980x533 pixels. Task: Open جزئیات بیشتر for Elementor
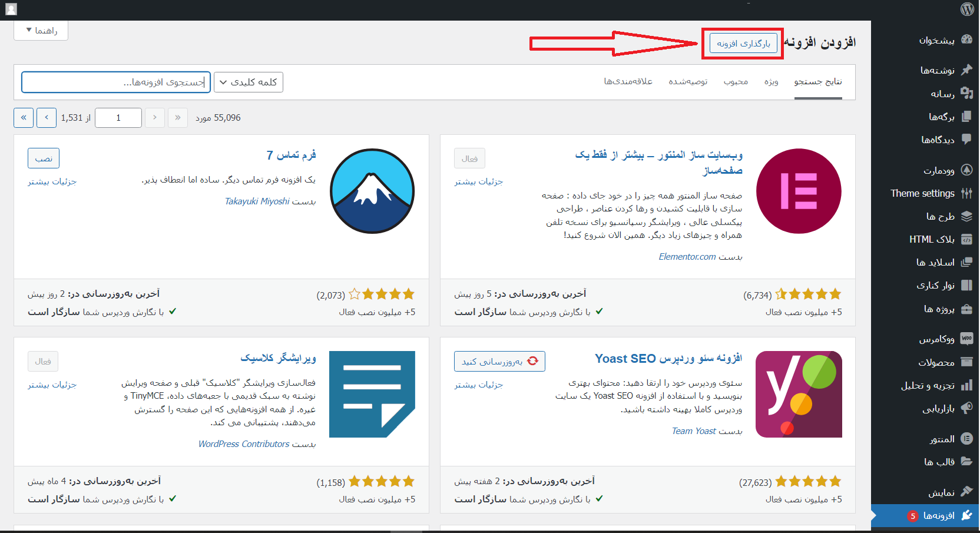click(x=478, y=181)
